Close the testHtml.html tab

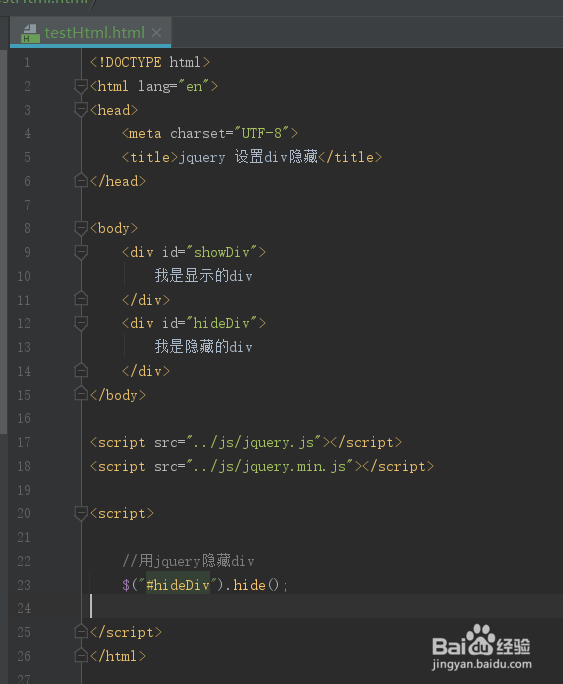click(x=157, y=33)
